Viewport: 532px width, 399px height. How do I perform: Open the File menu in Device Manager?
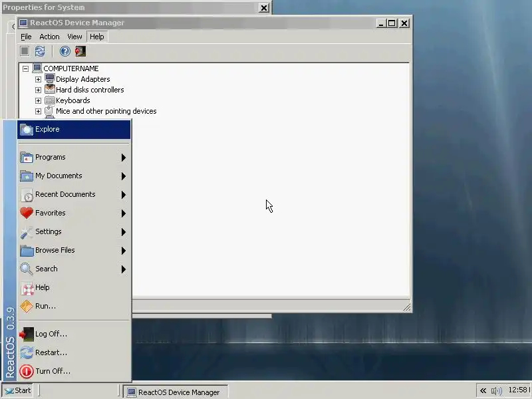(x=26, y=37)
